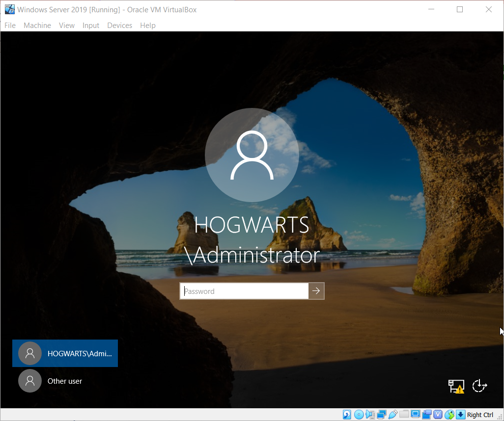Open the Input menu

tap(91, 26)
